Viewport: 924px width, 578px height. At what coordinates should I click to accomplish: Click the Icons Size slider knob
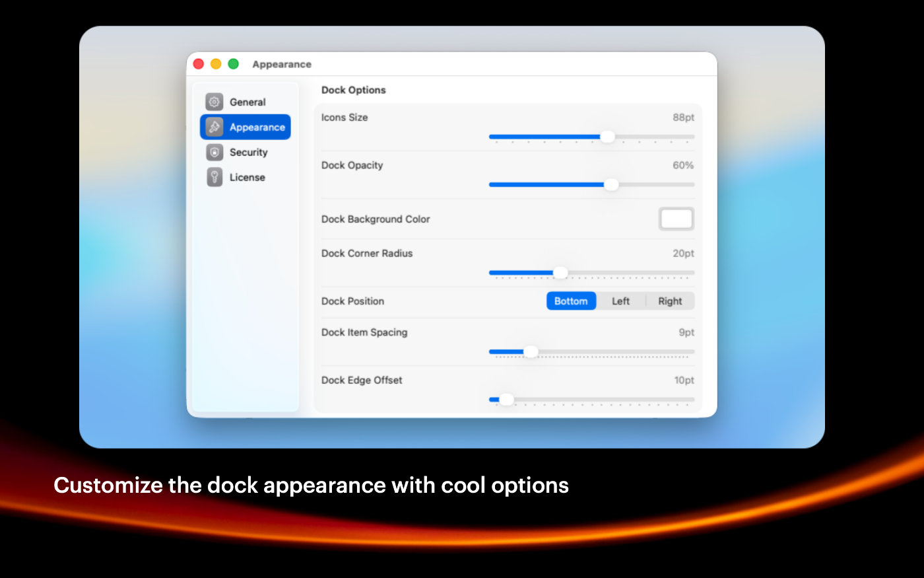tap(607, 137)
